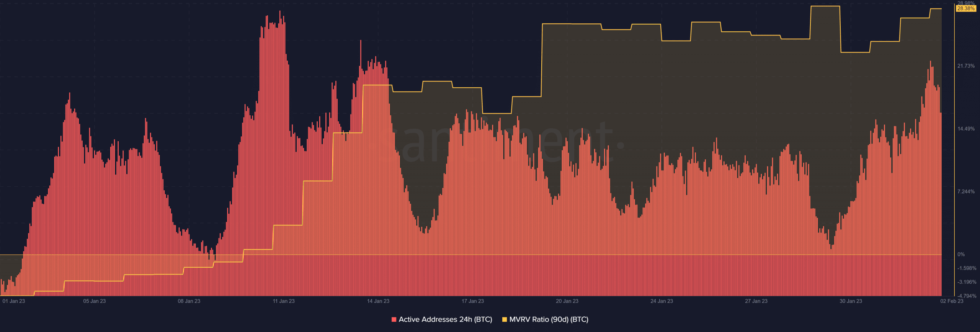The image size is (980, 332).
Task: Click the red Active Addresses legend swatch
Action: click(394, 319)
